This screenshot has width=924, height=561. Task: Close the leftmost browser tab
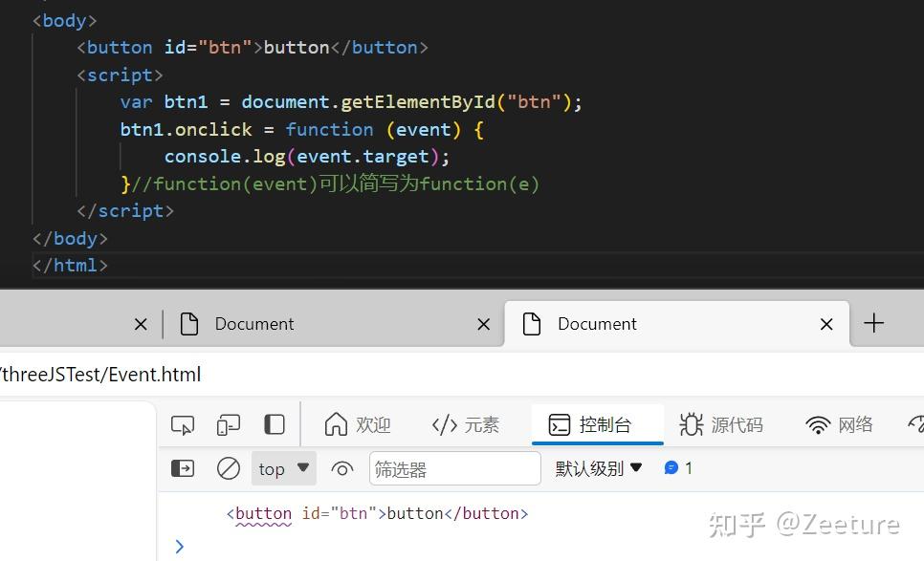141,324
